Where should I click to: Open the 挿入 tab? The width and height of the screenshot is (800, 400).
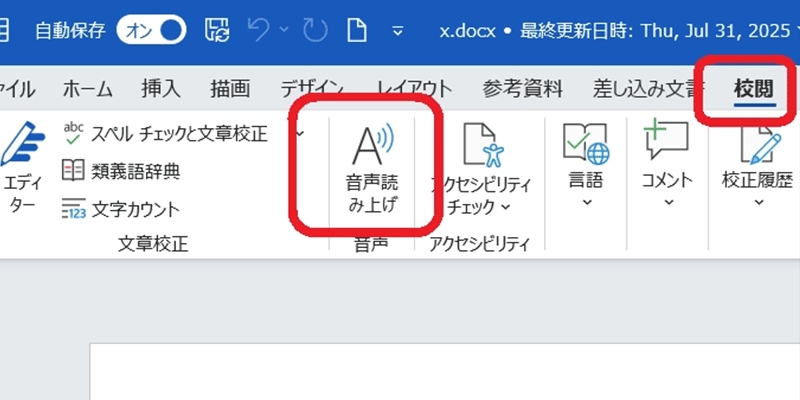(x=161, y=89)
